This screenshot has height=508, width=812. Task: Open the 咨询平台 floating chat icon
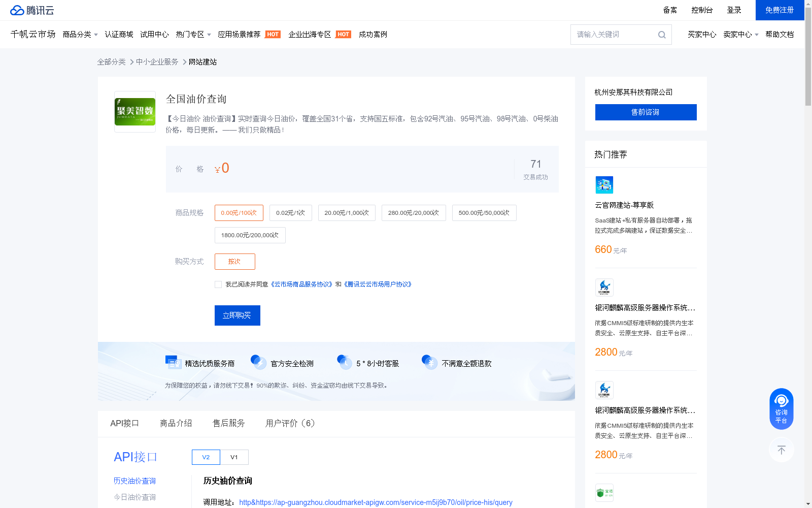[782, 409]
